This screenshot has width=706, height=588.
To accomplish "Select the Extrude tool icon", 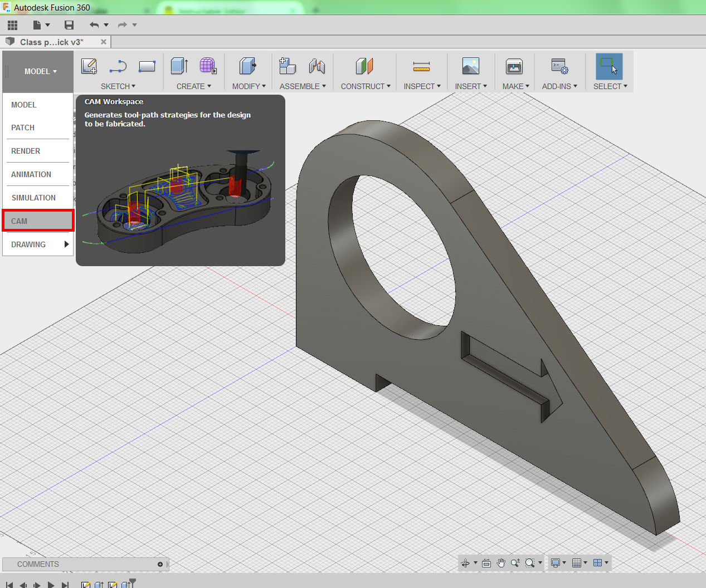I will point(179,66).
